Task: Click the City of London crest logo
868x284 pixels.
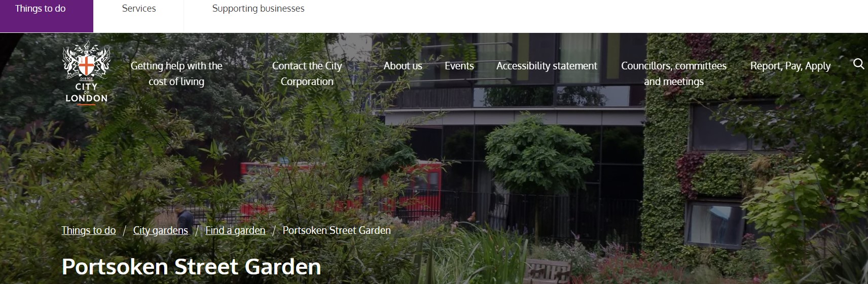Action: (x=86, y=72)
